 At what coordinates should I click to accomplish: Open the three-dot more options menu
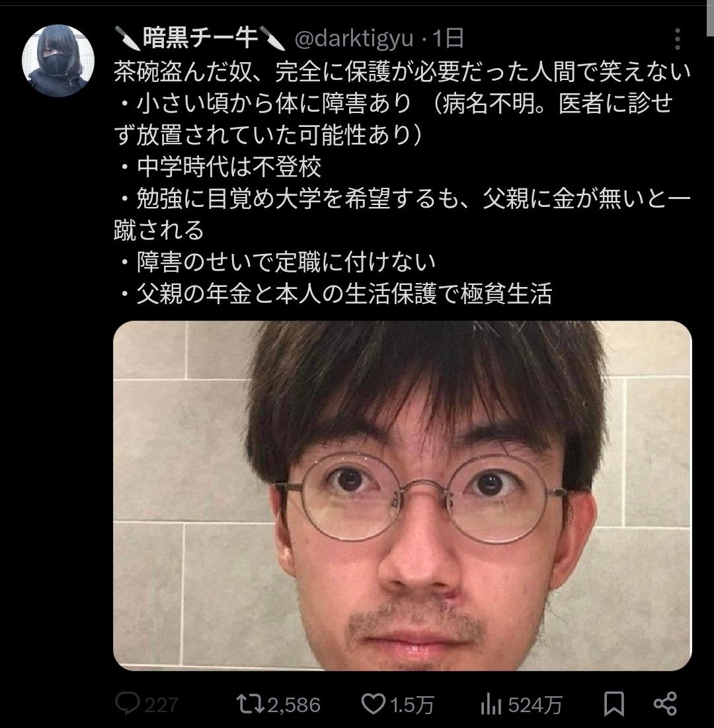click(x=678, y=38)
